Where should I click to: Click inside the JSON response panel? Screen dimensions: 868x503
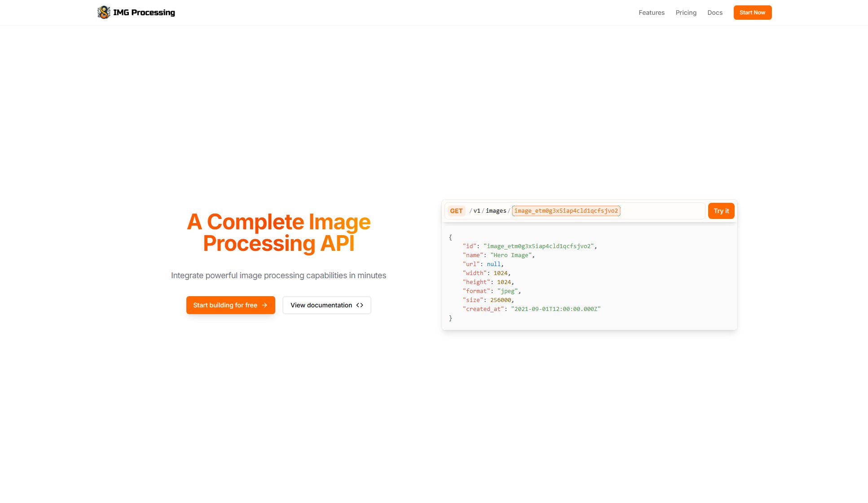[589, 277]
